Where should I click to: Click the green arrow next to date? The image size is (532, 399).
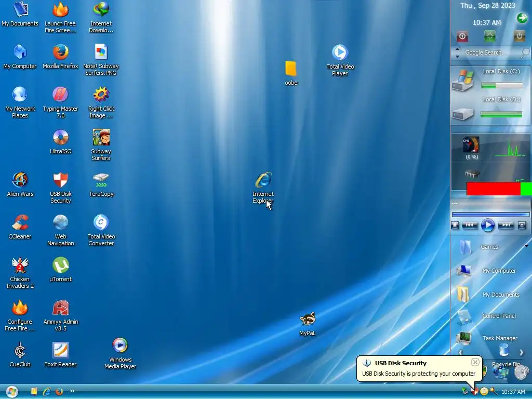pyautogui.click(x=522, y=18)
